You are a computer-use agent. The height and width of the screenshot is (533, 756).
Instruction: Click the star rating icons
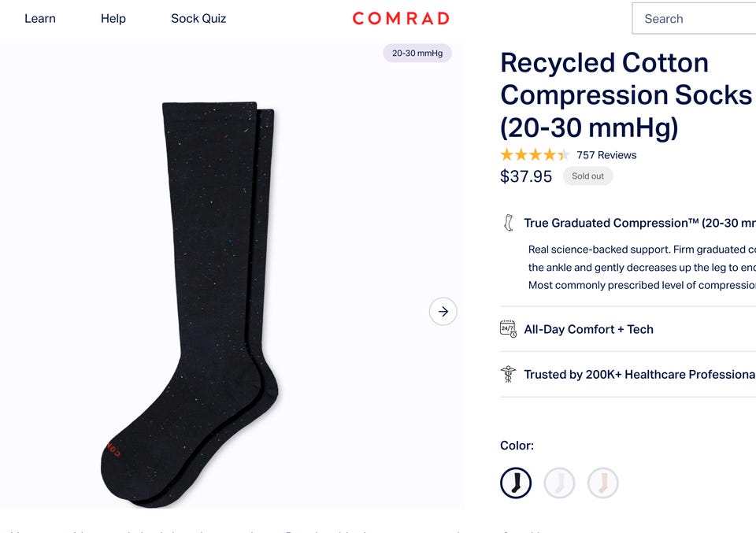534,154
